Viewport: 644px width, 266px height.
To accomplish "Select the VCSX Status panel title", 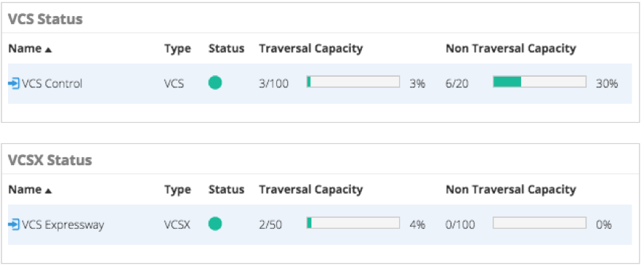I will (50, 161).
